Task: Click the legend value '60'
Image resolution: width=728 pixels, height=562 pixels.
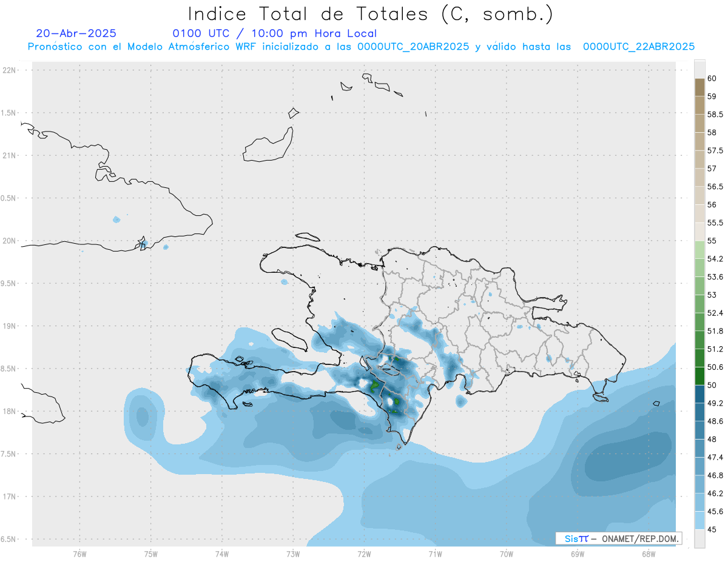Action: click(x=712, y=78)
